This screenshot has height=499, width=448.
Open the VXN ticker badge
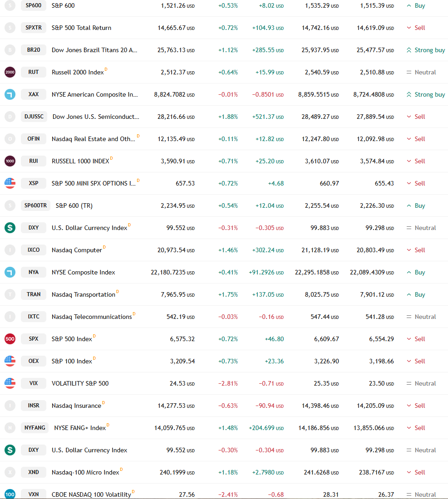coord(34,494)
